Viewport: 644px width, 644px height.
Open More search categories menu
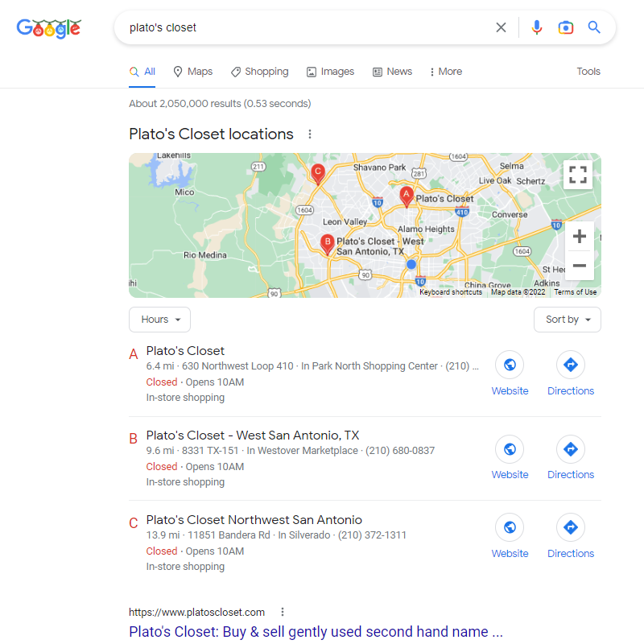(x=446, y=72)
